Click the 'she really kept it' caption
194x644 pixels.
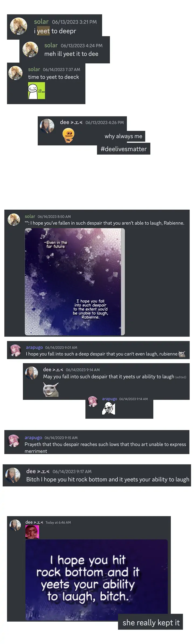[x=151, y=623]
